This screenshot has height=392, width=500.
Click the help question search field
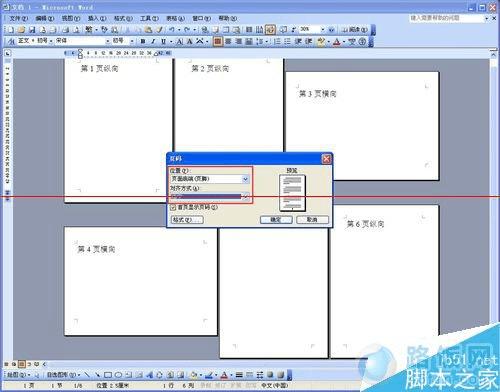[447, 18]
